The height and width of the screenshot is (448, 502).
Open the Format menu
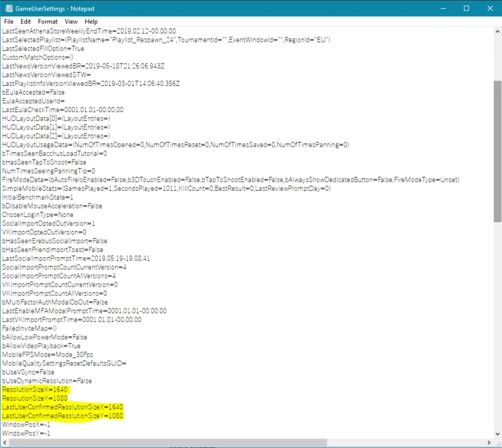tap(48, 21)
